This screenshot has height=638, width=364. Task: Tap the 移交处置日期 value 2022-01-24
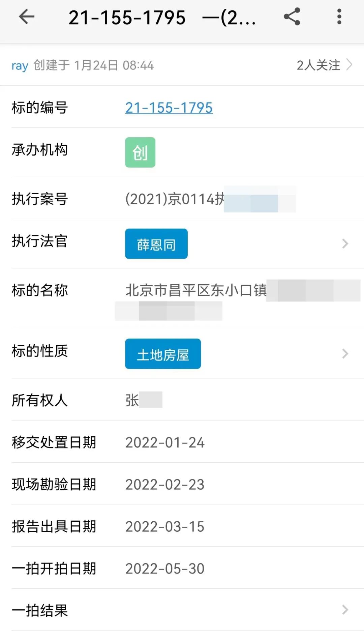(x=165, y=442)
